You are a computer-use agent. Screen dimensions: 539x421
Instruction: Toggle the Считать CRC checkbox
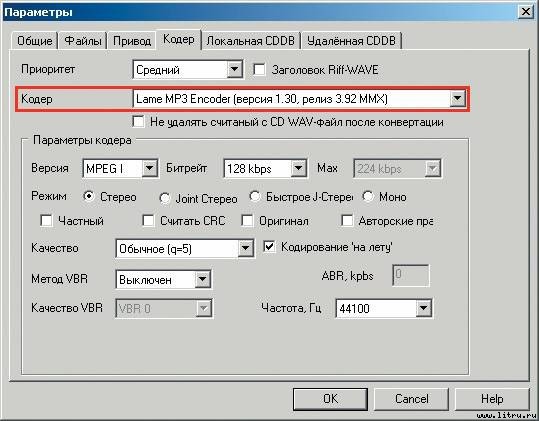click(148, 221)
